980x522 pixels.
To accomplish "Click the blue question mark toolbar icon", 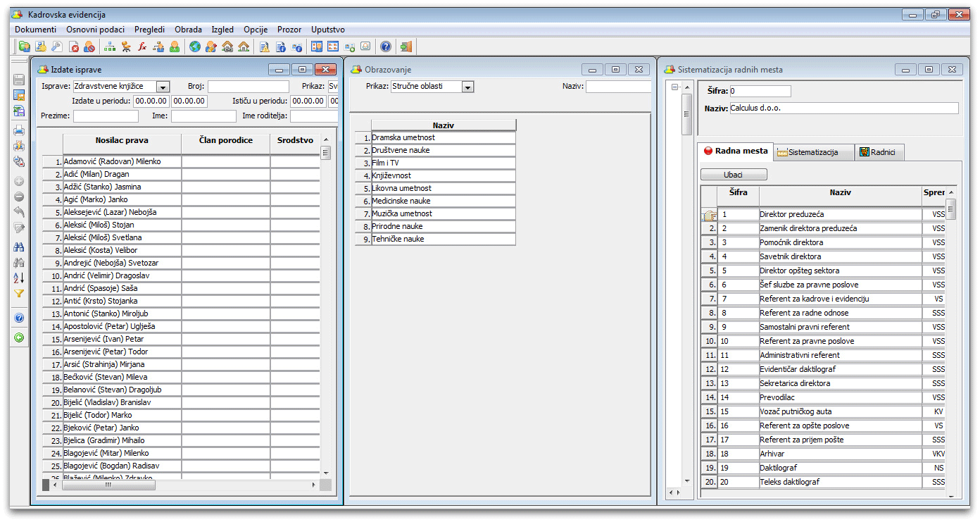I will tap(386, 47).
